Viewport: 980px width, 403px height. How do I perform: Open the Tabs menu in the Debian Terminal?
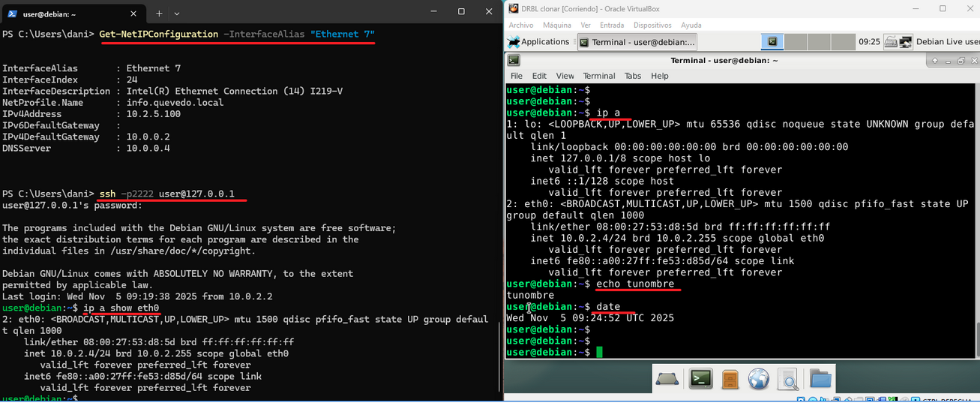pyautogui.click(x=633, y=76)
